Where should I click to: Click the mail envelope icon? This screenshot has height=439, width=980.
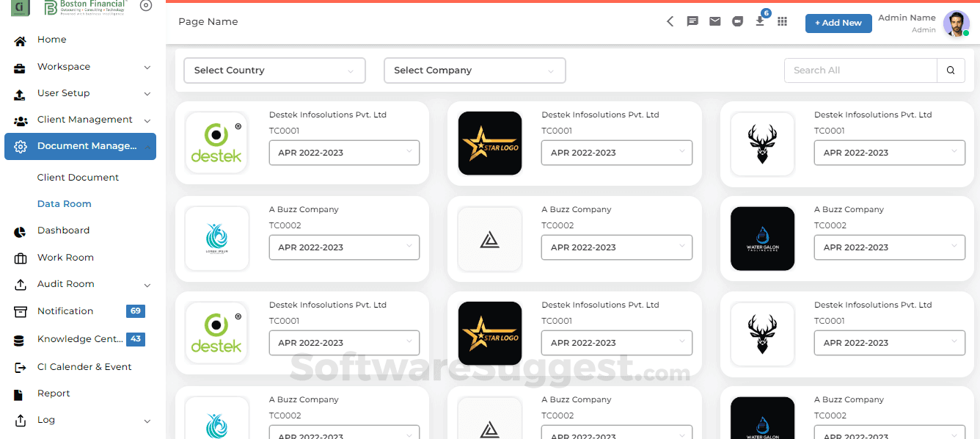[x=714, y=22]
